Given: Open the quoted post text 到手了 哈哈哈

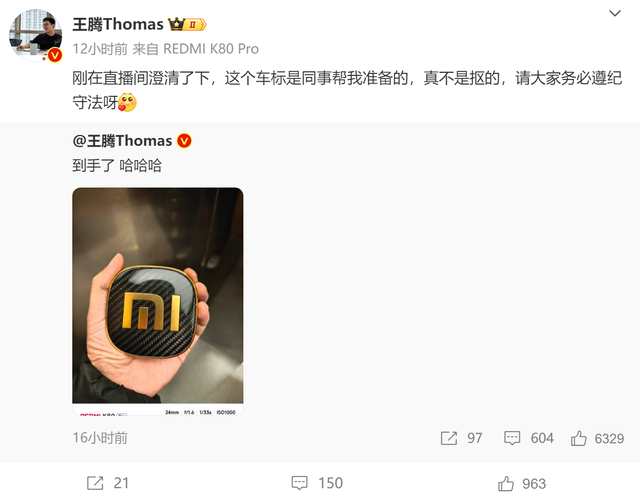Looking at the screenshot, I should [117, 166].
